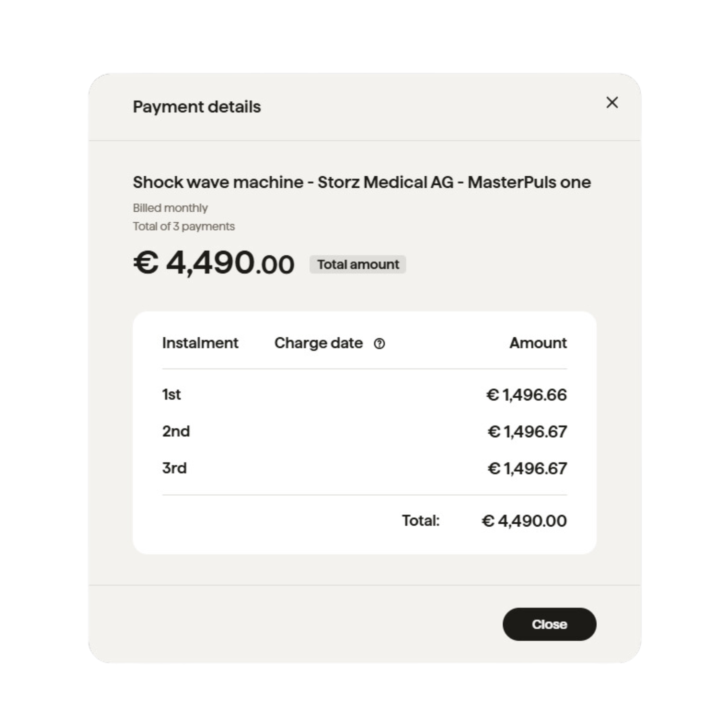
Task: Click the Charge date help icon
Action: (x=379, y=344)
